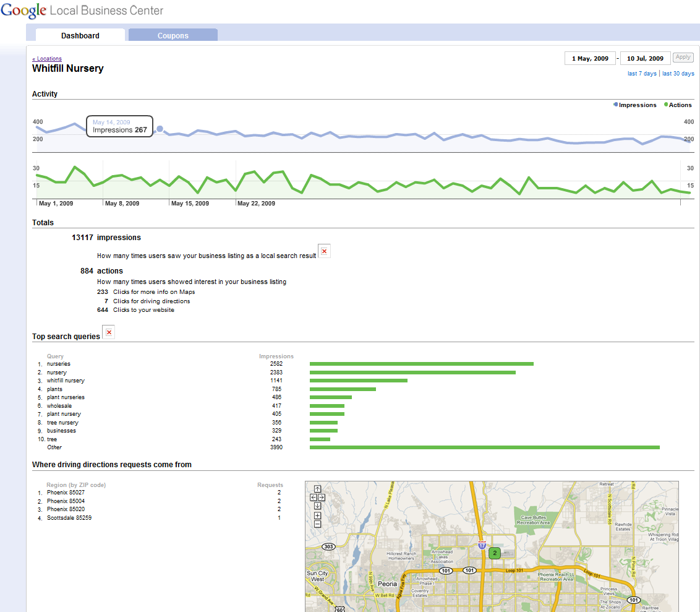Screen dimensions: 700x612
Task: Click the May 15, 2009 axis label
Action: (x=190, y=203)
